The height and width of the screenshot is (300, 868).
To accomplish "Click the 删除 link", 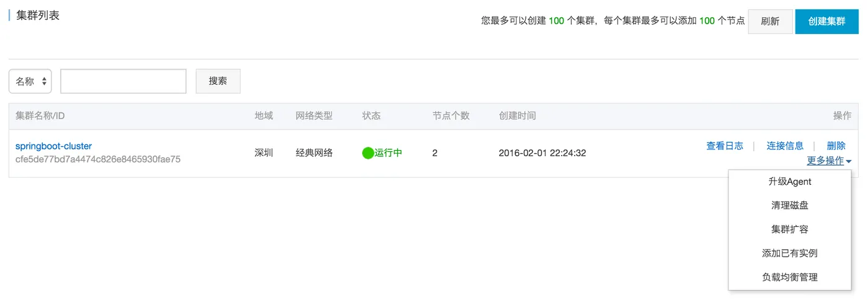I will point(836,146).
